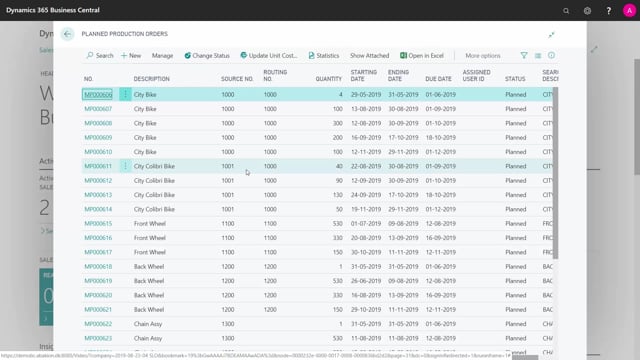Open Statistics for the order
Viewport: 640px width, 360px height.
[x=324, y=56]
